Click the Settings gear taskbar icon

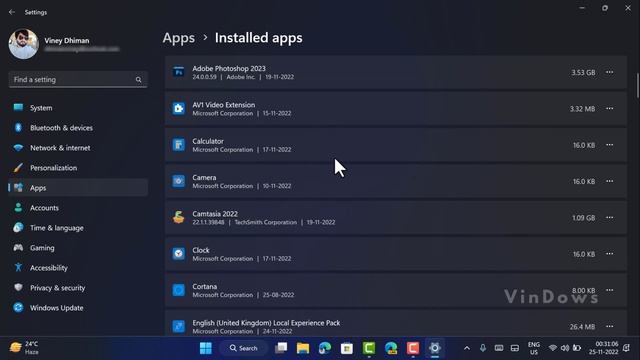click(435, 348)
